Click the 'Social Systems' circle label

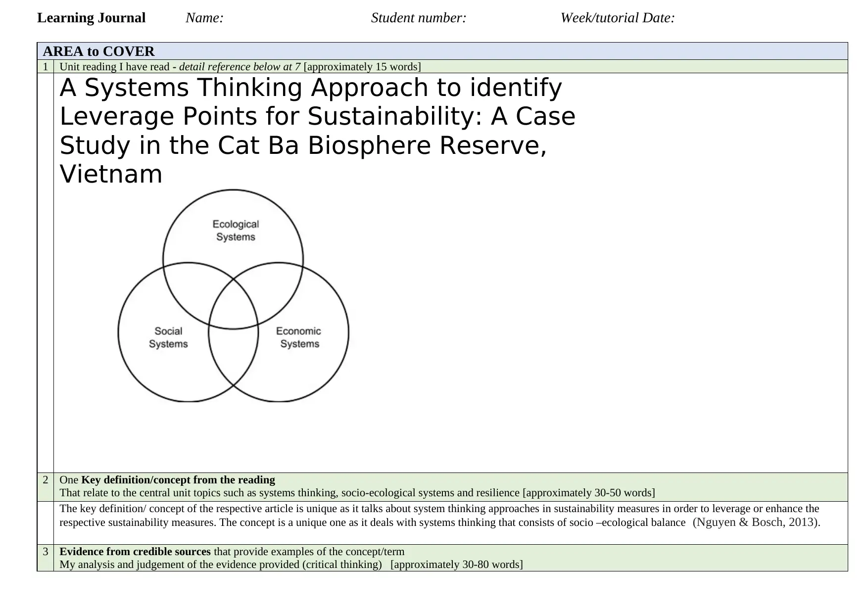[x=168, y=337]
